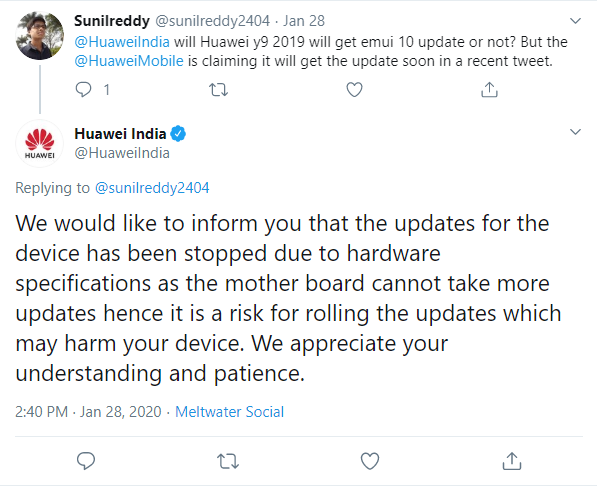Like Sunilreddy's tweet
This screenshot has width=597, height=493.
pos(354,90)
